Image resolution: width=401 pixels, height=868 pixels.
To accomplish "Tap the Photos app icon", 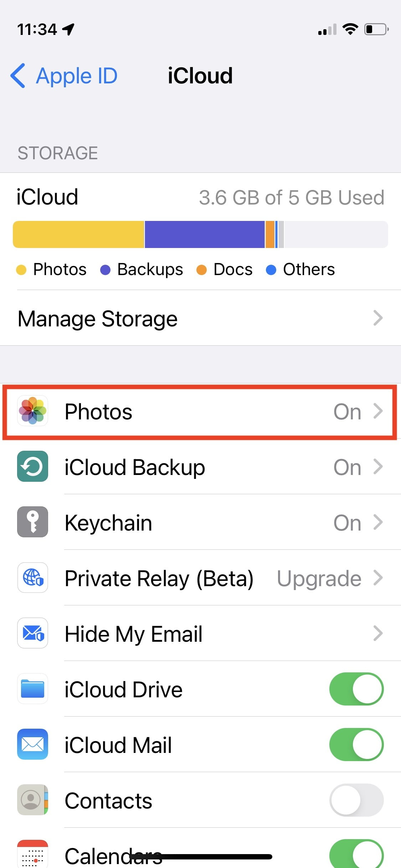I will 32,411.
